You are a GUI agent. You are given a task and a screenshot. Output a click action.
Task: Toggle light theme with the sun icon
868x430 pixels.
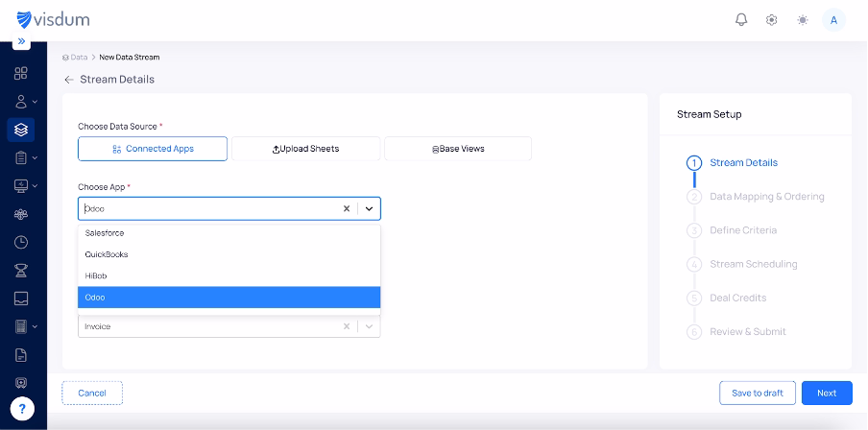point(802,20)
